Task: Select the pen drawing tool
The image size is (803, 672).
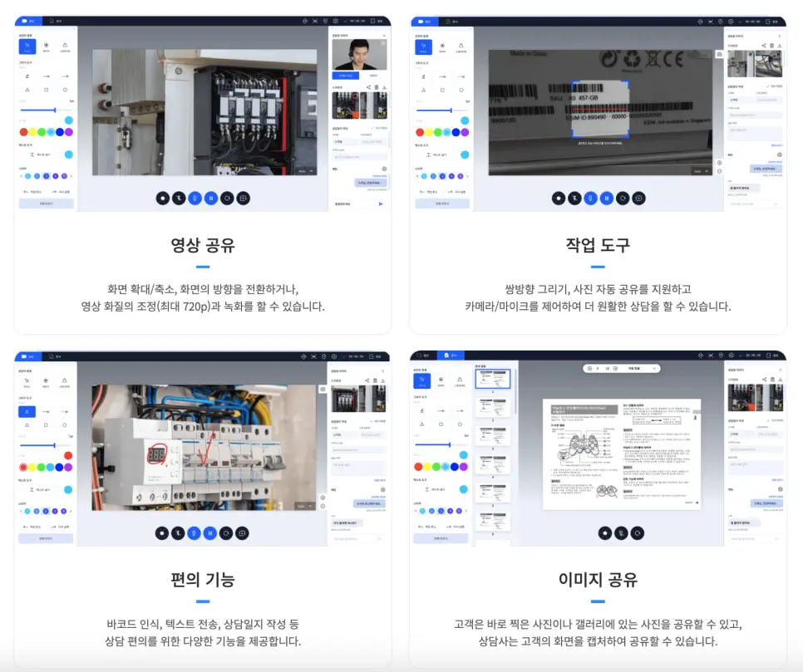Action: click(27, 76)
